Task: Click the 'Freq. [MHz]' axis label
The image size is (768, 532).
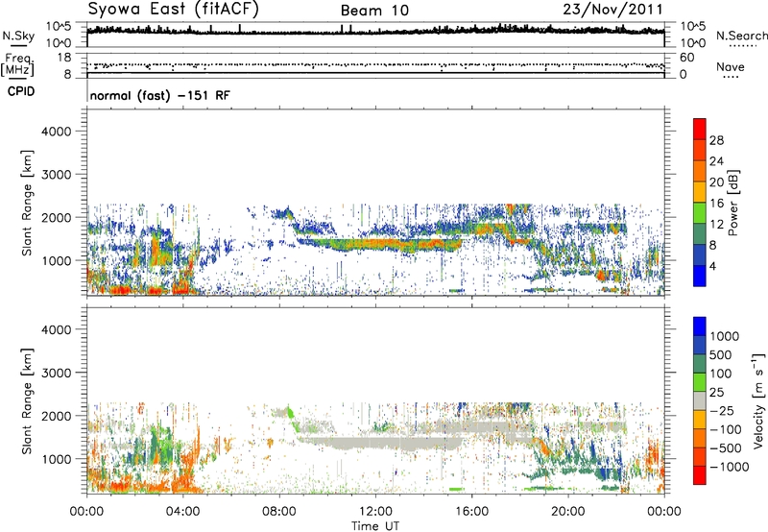Action: click(17, 65)
